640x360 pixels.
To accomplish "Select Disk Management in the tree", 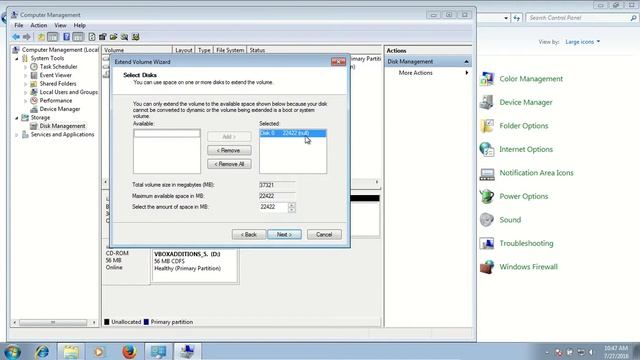I will (x=62, y=126).
